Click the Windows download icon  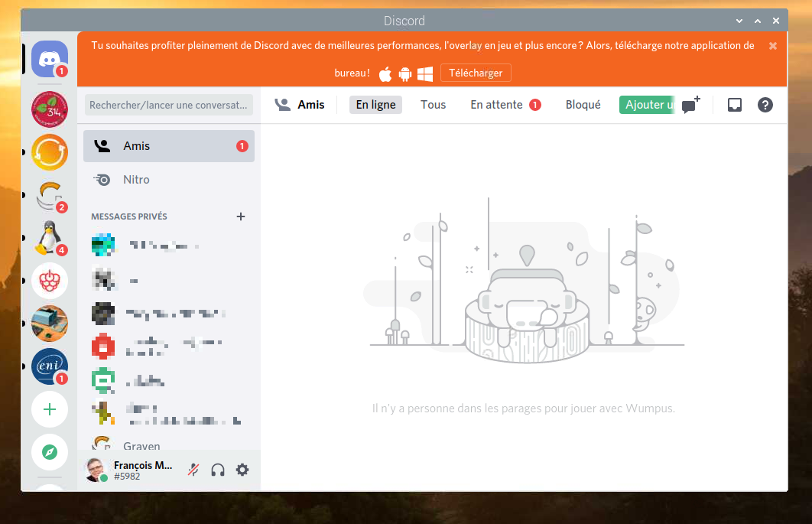[x=425, y=73]
